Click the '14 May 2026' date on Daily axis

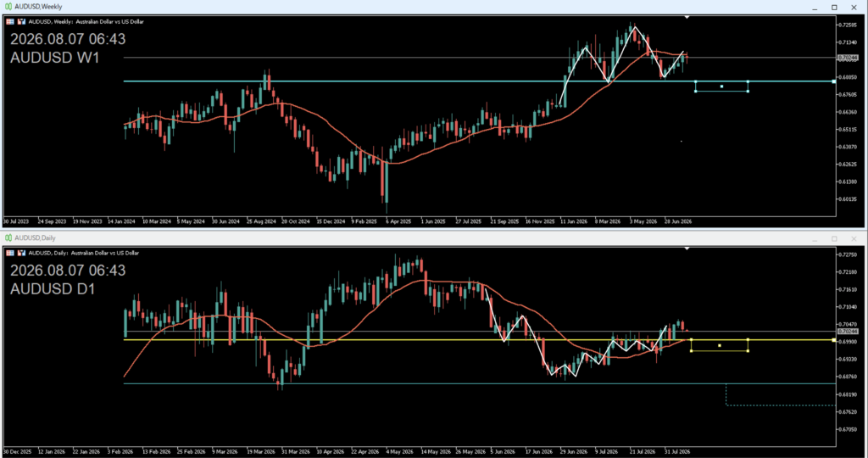pyautogui.click(x=436, y=451)
